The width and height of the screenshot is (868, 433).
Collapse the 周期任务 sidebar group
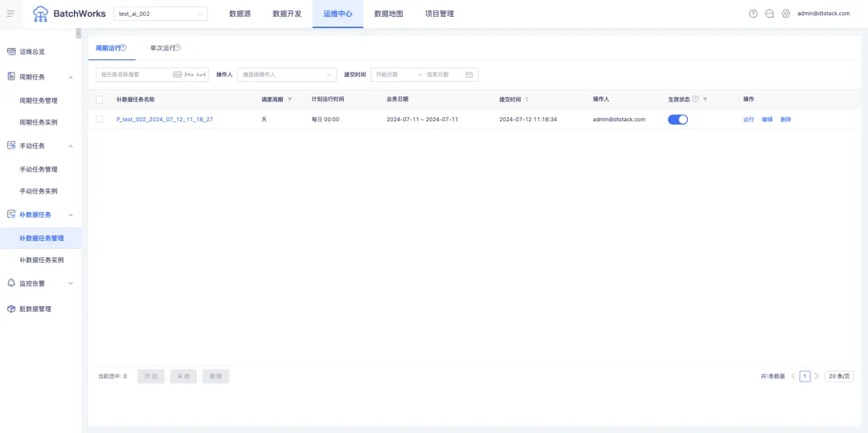pyautogui.click(x=71, y=77)
